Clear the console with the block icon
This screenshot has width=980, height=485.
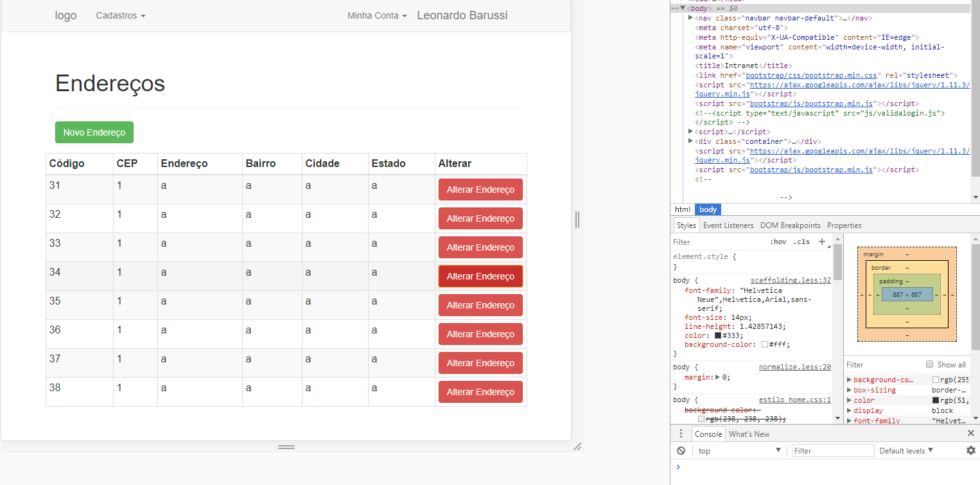[x=681, y=451]
